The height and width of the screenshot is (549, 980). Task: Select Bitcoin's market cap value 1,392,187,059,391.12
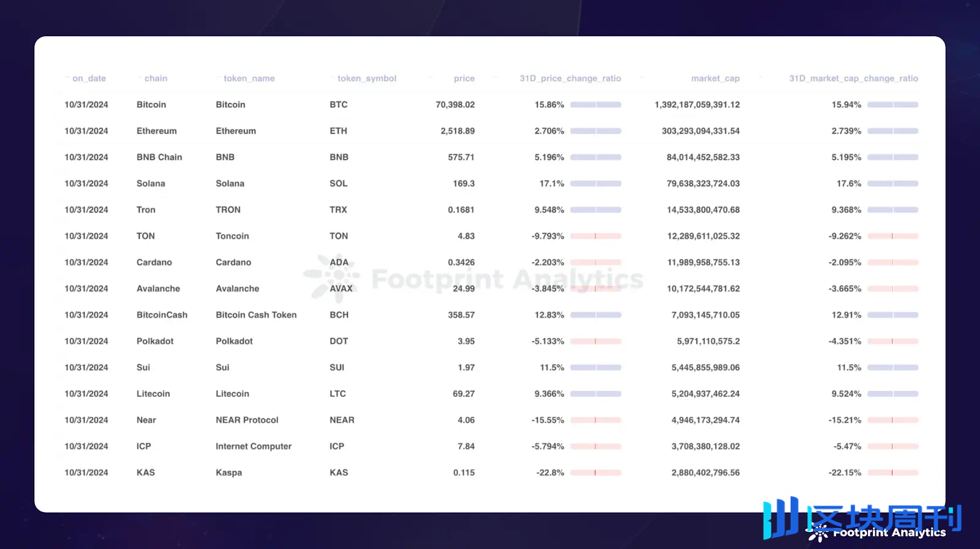[697, 105]
